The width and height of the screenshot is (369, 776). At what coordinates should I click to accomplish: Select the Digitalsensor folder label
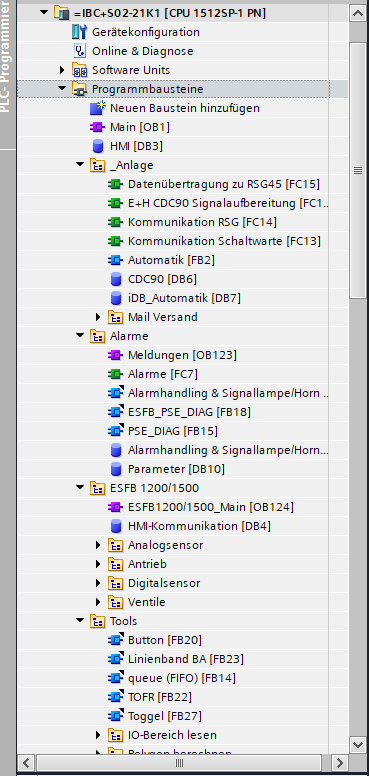click(164, 583)
